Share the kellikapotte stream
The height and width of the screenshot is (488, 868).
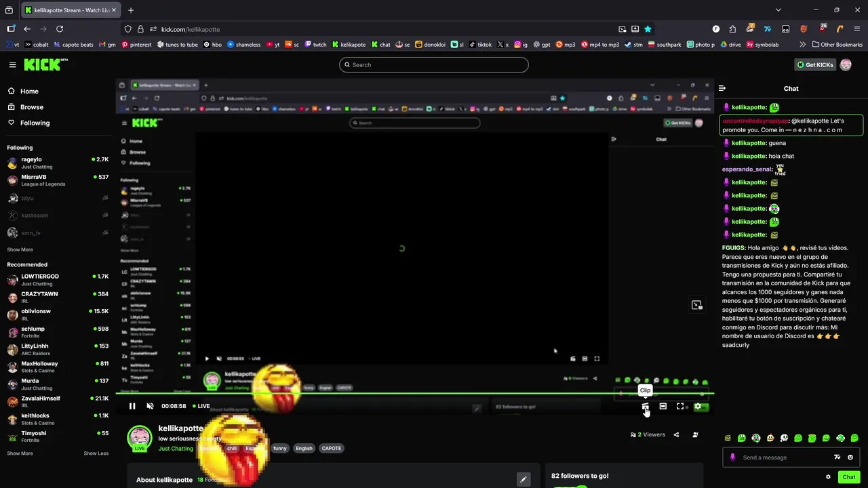coord(676,434)
